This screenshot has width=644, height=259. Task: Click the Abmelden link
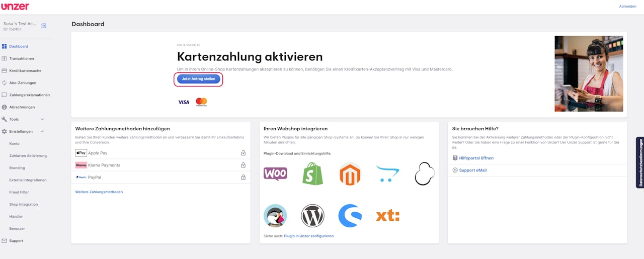pyautogui.click(x=627, y=7)
